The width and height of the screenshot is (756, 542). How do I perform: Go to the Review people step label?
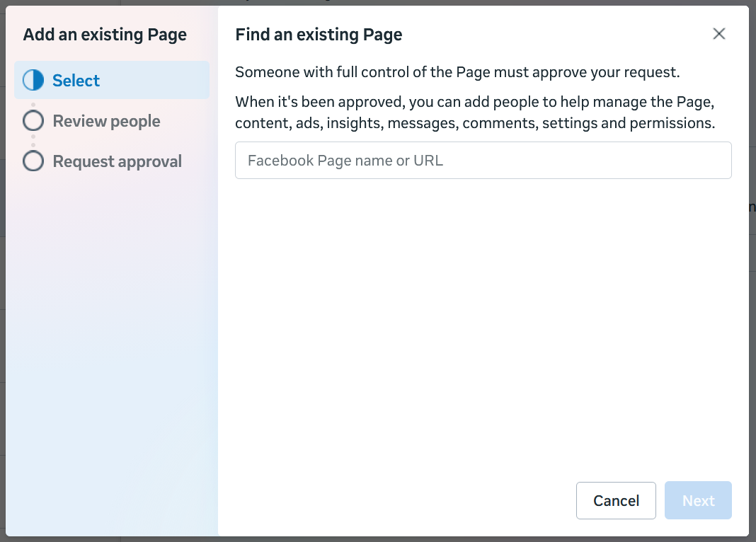pos(106,121)
